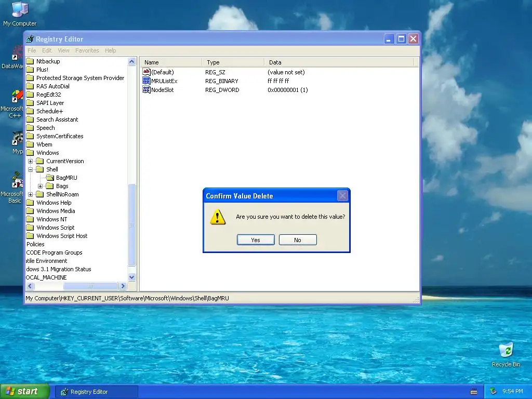532x399 pixels.
Task: Click the tree horizontal scrollbar thumb
Action: (x=90, y=286)
